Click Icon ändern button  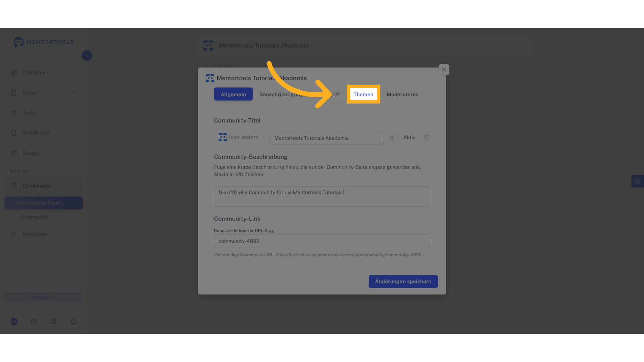pos(238,137)
